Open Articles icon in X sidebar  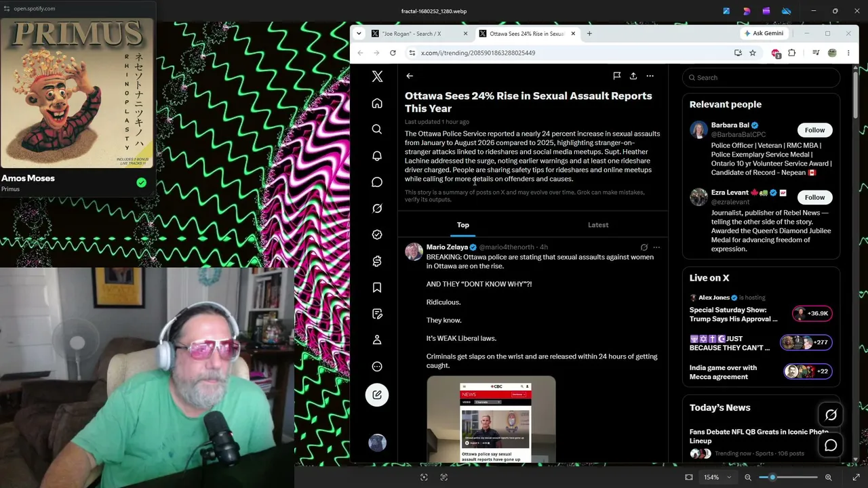377,314
